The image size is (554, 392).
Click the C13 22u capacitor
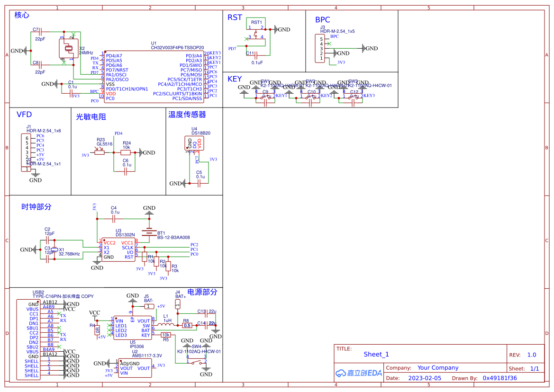[206, 313]
